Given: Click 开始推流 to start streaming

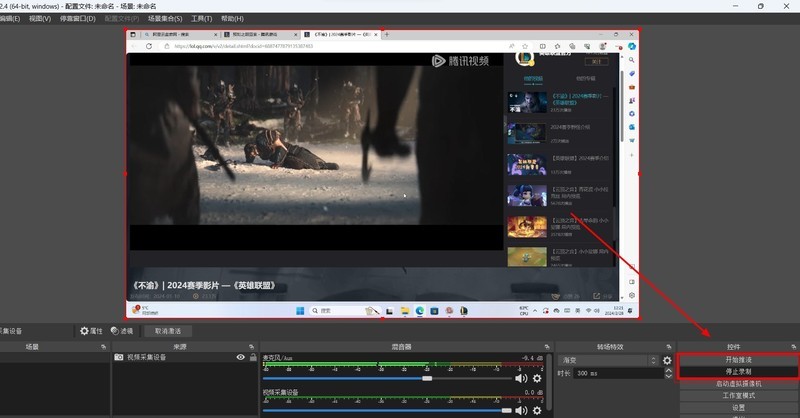Looking at the screenshot, I should [738, 359].
